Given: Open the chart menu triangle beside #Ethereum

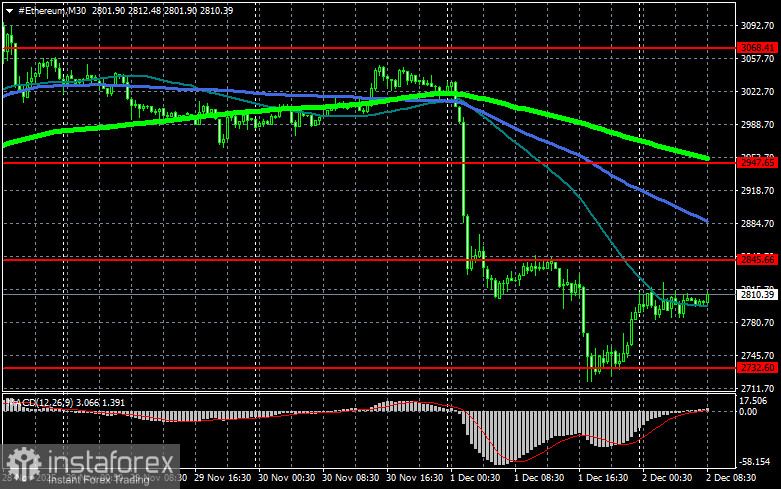Looking at the screenshot, I should click(x=9, y=11).
